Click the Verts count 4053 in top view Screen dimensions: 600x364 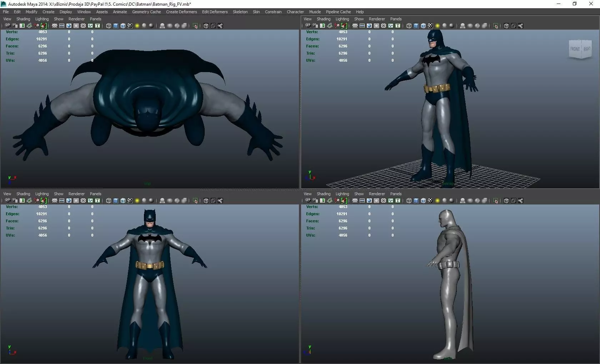point(42,32)
